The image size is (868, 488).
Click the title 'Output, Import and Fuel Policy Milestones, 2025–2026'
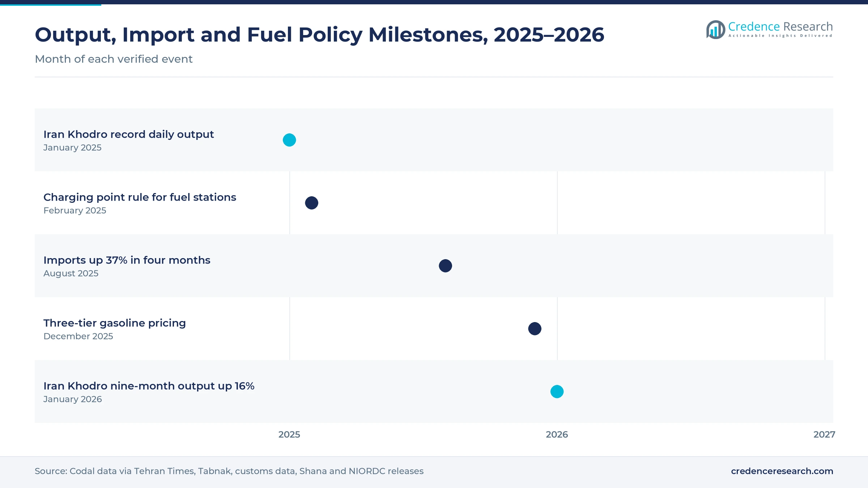click(x=319, y=35)
